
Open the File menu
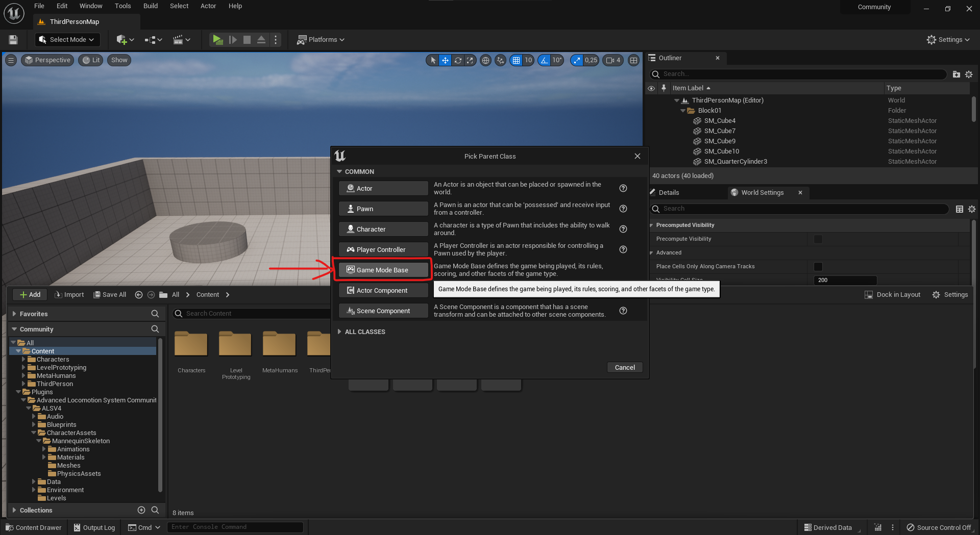tap(39, 6)
